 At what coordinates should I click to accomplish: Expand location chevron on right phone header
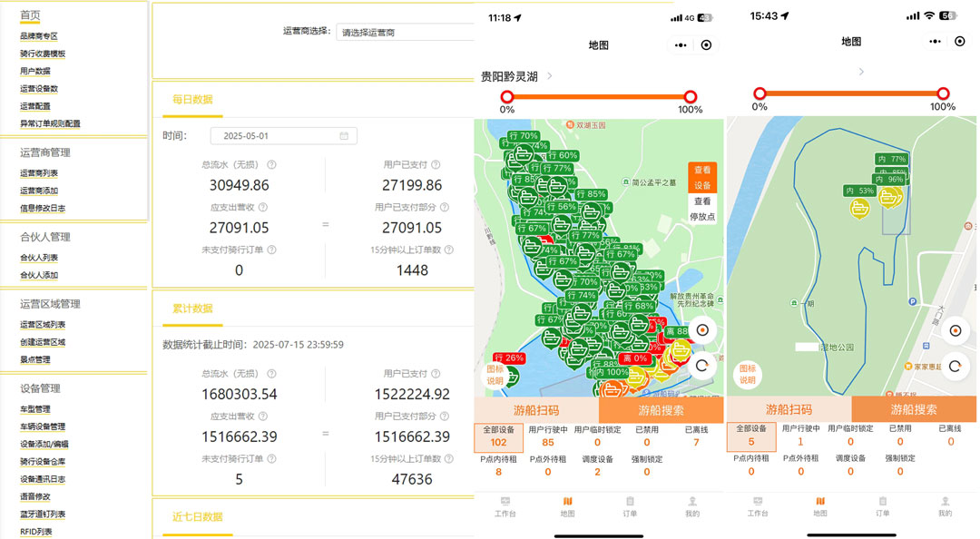[860, 72]
